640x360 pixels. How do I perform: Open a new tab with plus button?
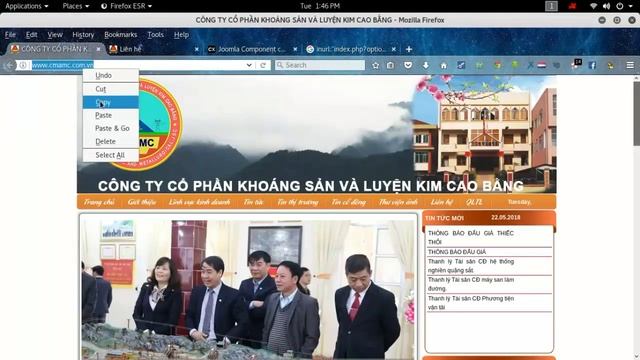tap(409, 49)
